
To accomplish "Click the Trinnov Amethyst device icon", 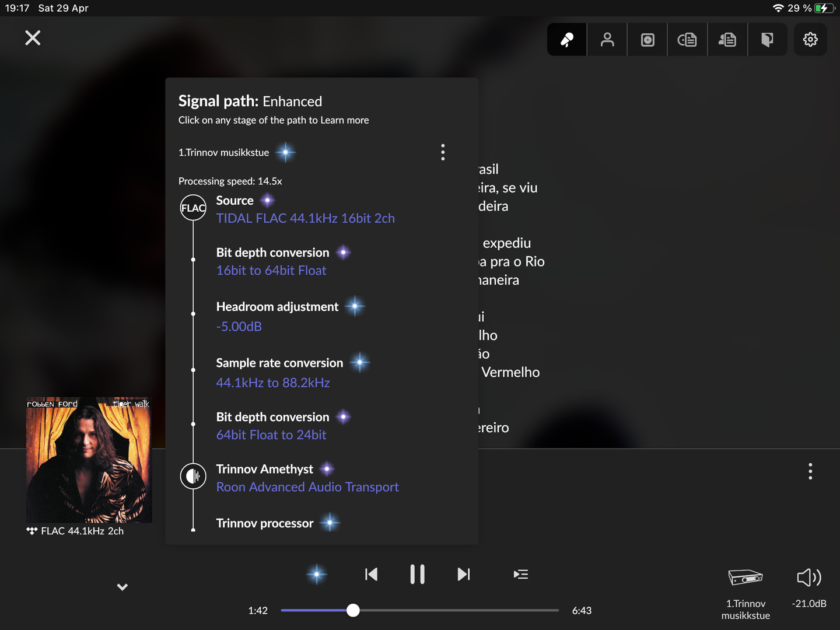I will [x=193, y=476].
